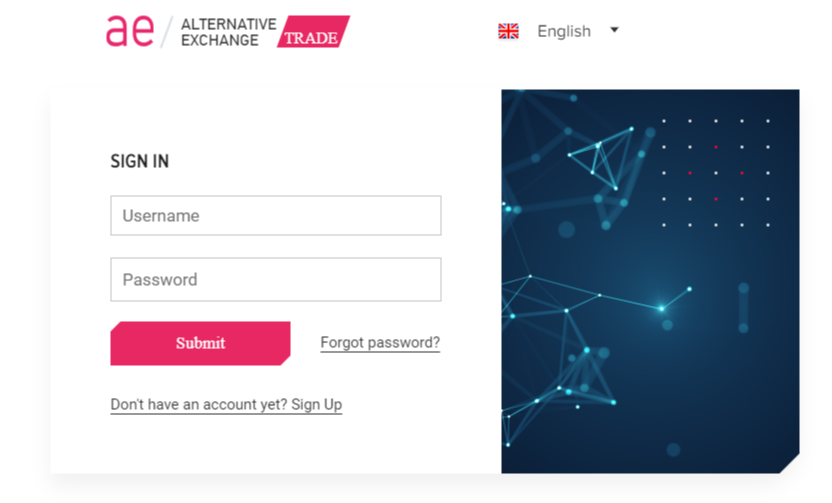Click the bright glowing node in the network image

point(661,308)
